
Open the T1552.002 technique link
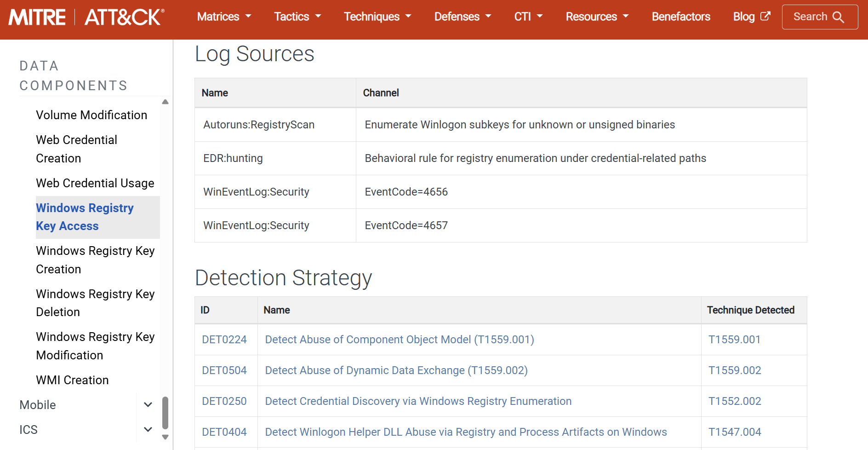735,401
